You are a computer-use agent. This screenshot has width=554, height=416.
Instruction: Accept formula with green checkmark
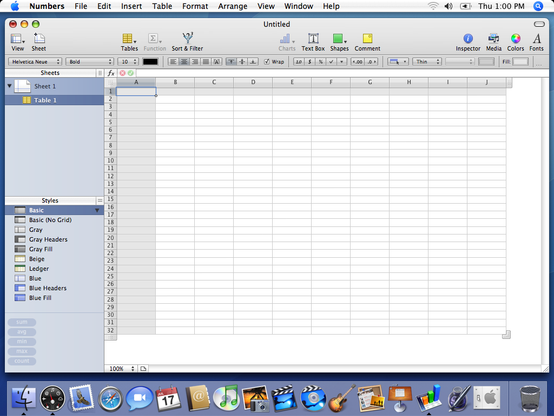pyautogui.click(x=131, y=73)
